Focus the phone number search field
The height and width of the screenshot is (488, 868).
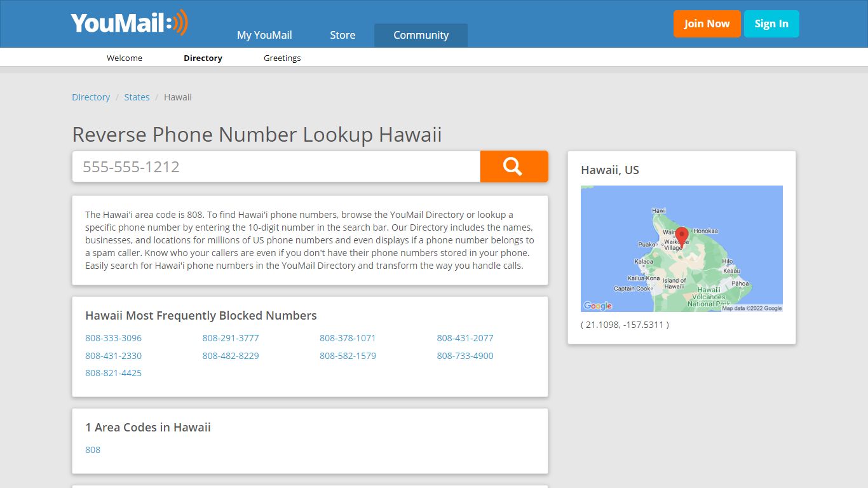(x=276, y=166)
